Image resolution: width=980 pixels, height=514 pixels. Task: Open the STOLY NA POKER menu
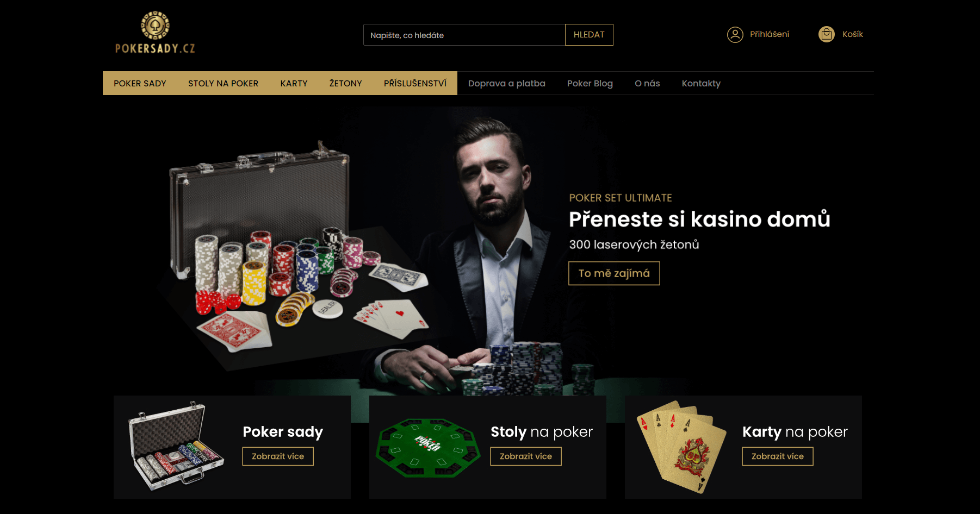point(223,83)
